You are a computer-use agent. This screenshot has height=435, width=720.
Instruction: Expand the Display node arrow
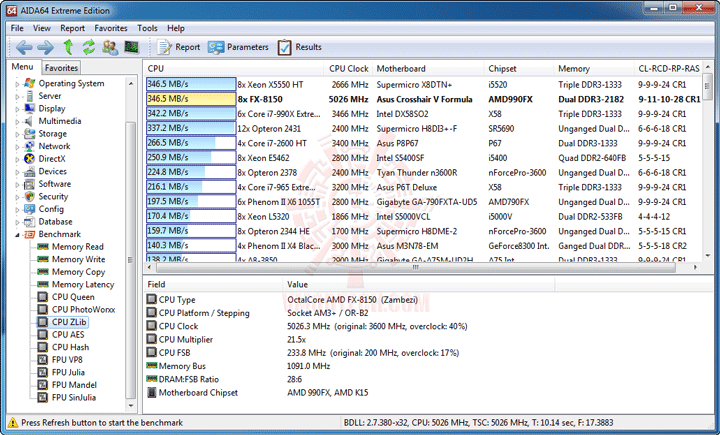tap(17, 109)
